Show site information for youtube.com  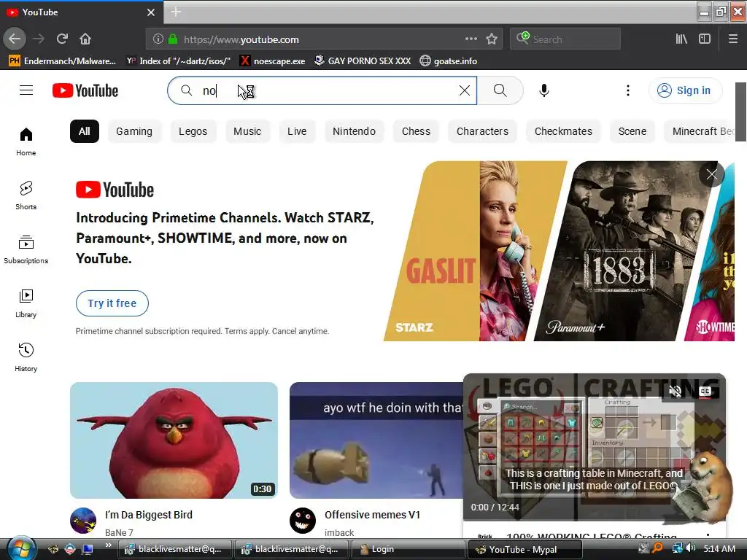(x=158, y=39)
